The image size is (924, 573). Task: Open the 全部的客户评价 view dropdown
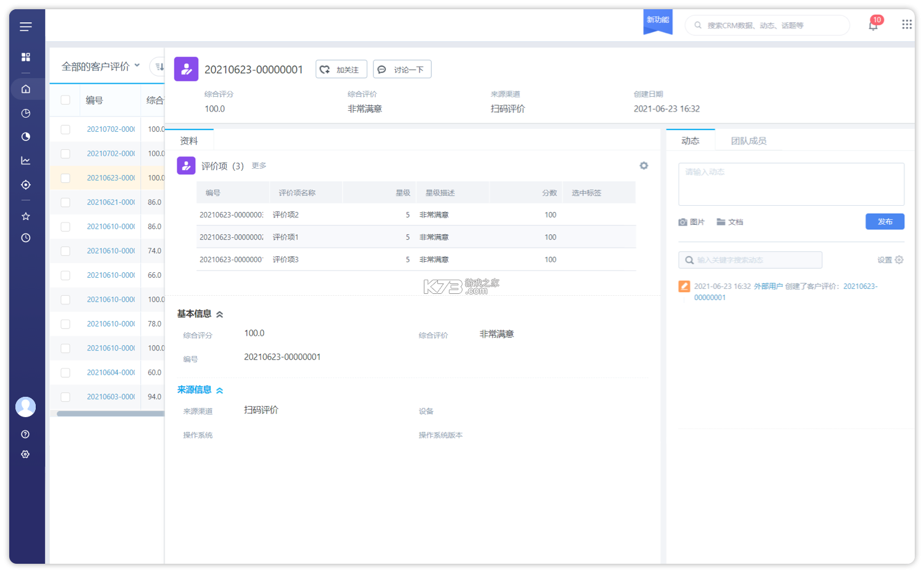coord(101,66)
